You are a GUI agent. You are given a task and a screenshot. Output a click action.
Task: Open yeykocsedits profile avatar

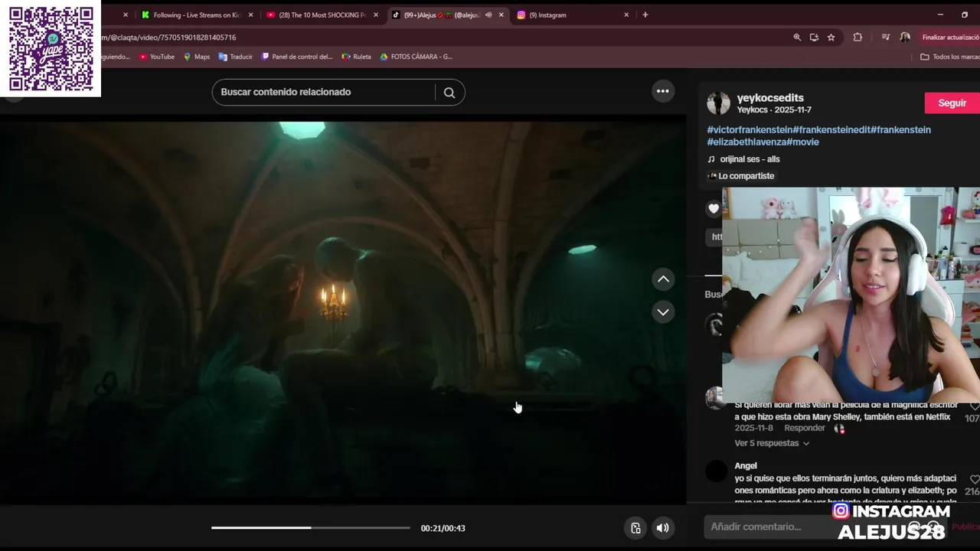(718, 103)
